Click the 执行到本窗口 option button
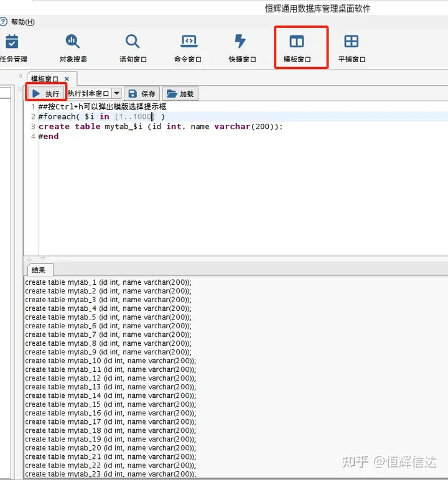The height and width of the screenshot is (480, 448). tap(88, 93)
